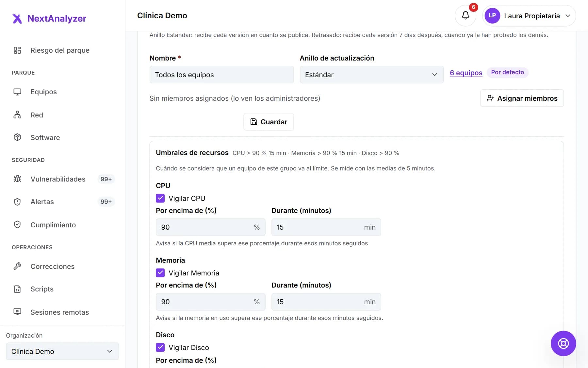Click the LP user avatar
Screen dimensions: 588x368
[x=492, y=16]
